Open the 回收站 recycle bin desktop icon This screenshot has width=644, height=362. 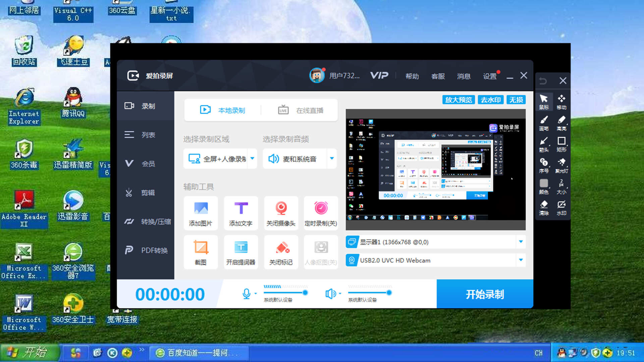pyautogui.click(x=24, y=51)
